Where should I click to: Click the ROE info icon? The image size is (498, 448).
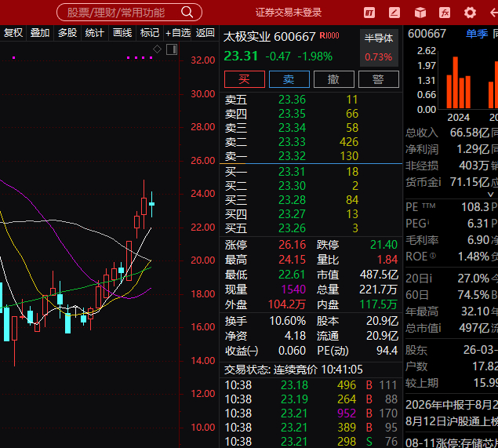click(x=433, y=256)
